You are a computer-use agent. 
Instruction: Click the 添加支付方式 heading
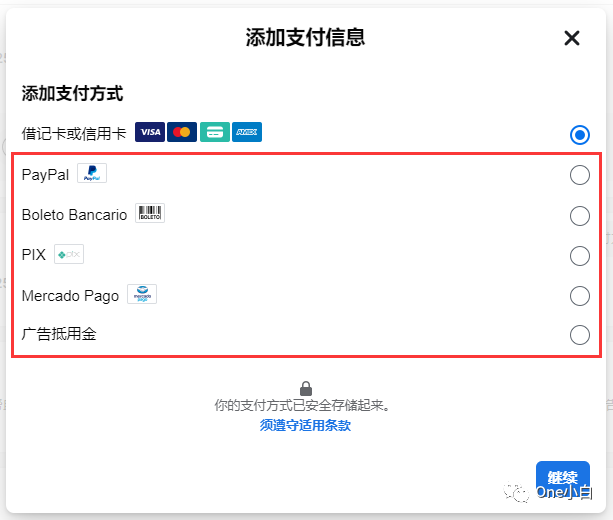click(72, 94)
